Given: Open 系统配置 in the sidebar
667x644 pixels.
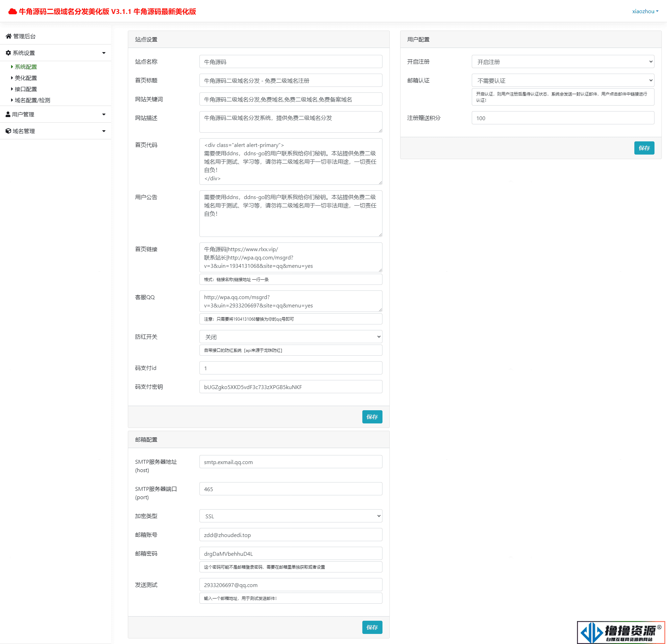Looking at the screenshot, I should click(26, 67).
